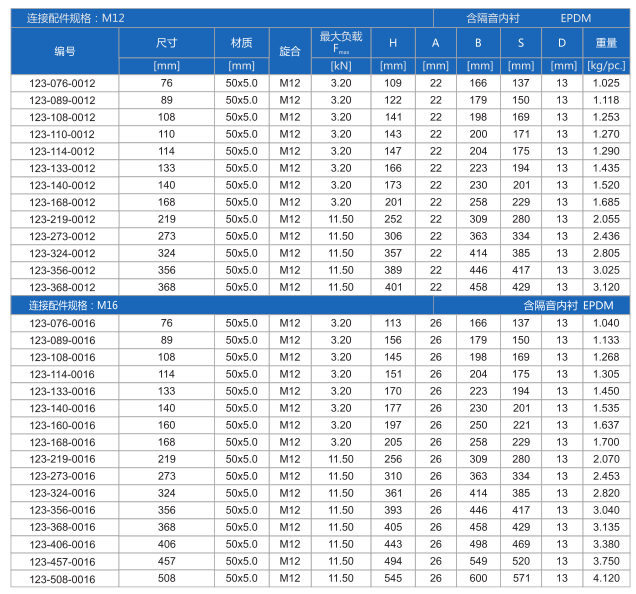This screenshot has height=594, width=636.
Task: Click the 尺寸 column header
Action: click(x=166, y=43)
